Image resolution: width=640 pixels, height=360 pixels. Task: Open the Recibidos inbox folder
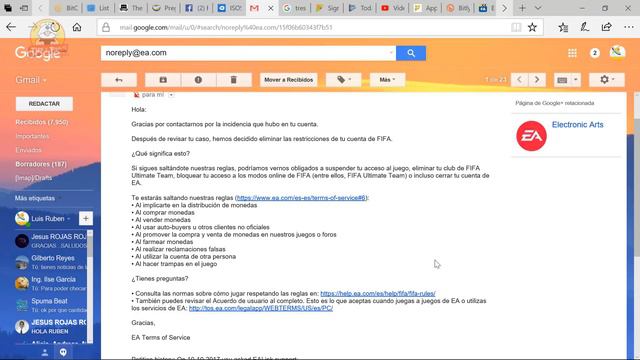coord(42,122)
